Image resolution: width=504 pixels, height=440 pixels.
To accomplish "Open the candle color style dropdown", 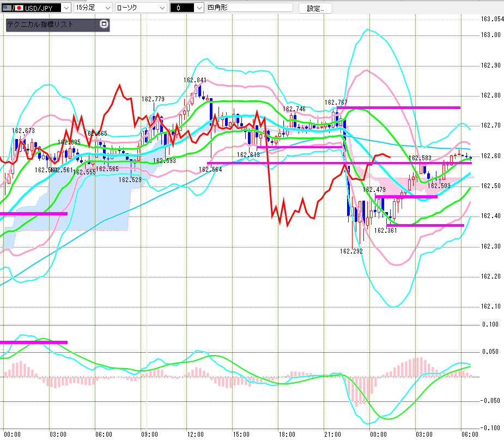I will click(186, 8).
